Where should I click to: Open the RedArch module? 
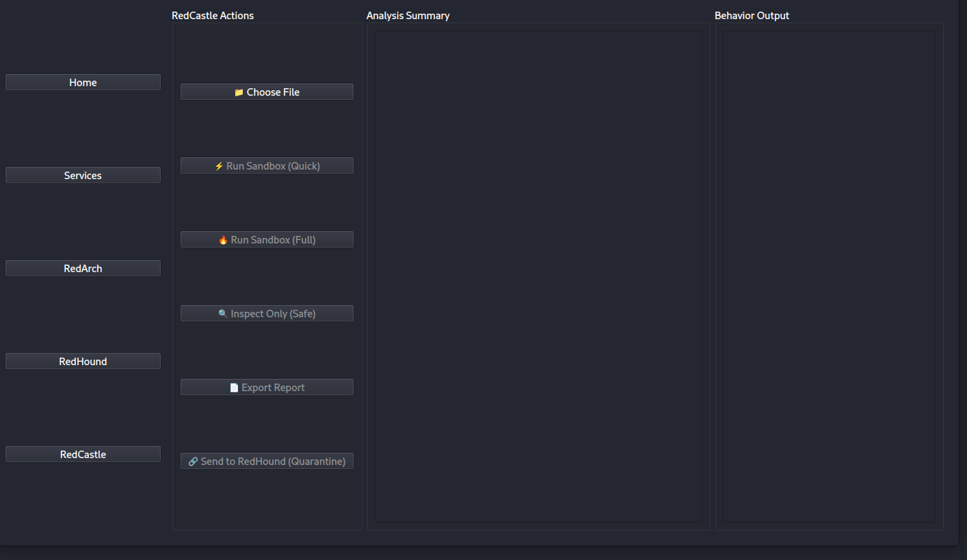83,268
